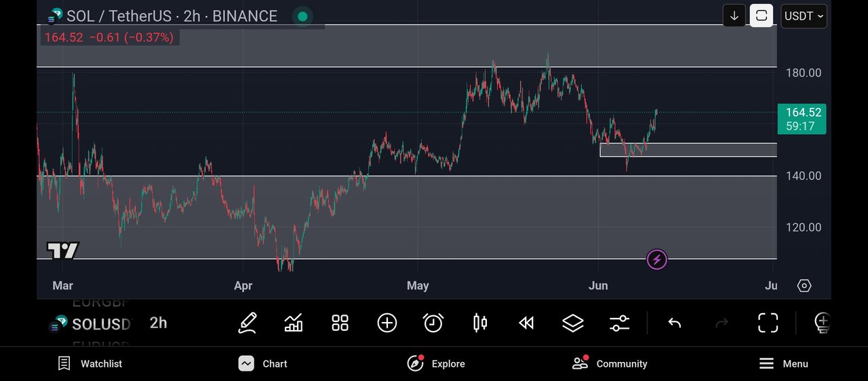The height and width of the screenshot is (381, 868).
Task: Change the 2h timeframe in bottom toolbar
Action: [x=158, y=323]
